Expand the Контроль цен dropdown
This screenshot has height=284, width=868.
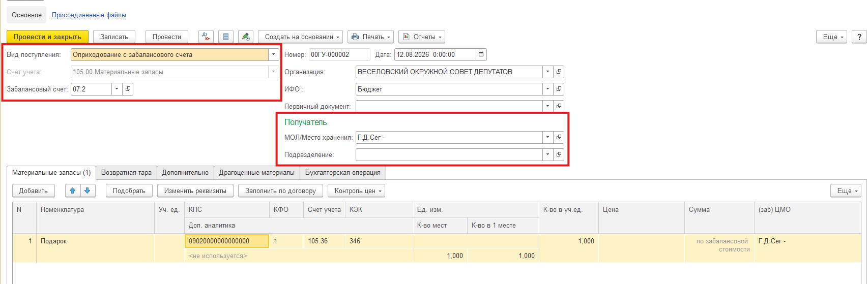[x=356, y=191]
